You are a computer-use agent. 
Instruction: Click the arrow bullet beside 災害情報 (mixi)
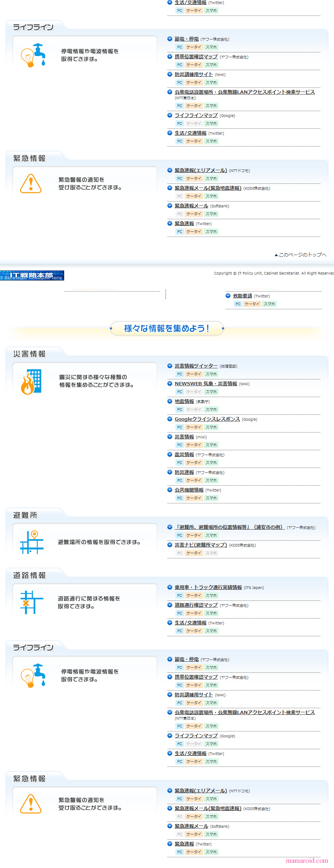click(x=170, y=437)
